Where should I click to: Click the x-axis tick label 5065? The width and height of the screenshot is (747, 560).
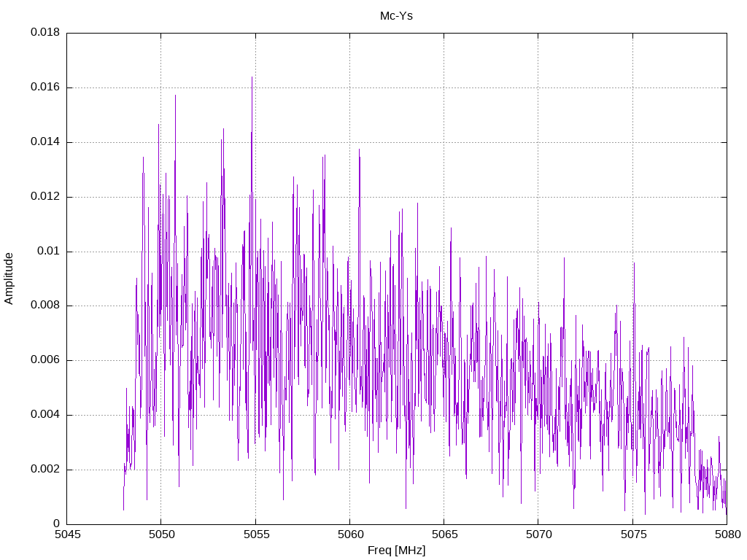point(444,534)
